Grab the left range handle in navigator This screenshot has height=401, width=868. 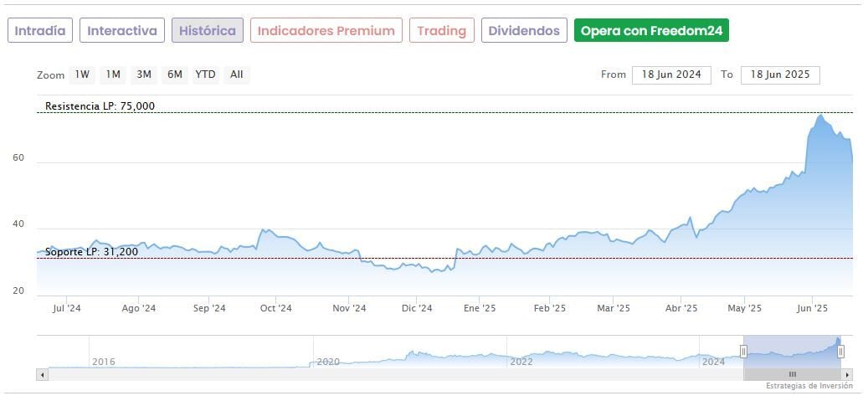point(743,352)
